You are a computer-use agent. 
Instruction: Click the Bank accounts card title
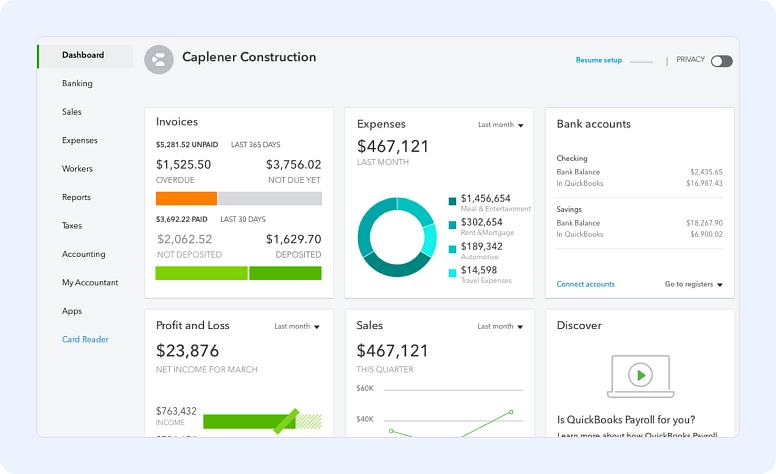[x=593, y=124]
